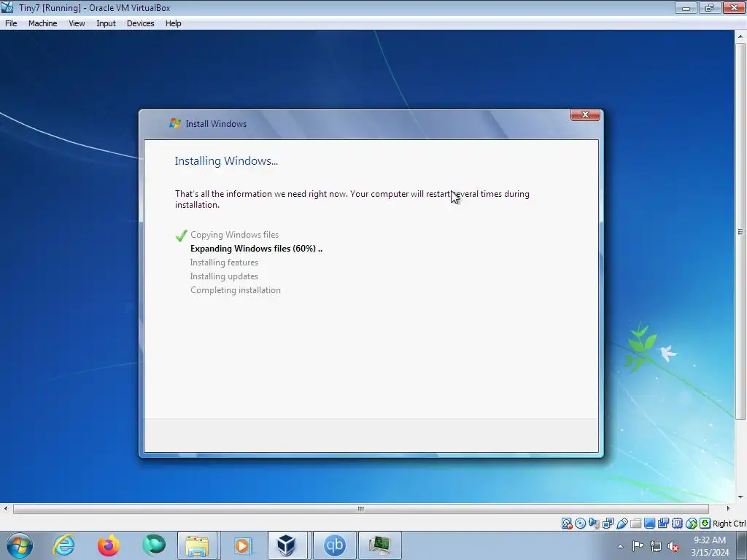Open the Action Center flag icon

[638, 546]
